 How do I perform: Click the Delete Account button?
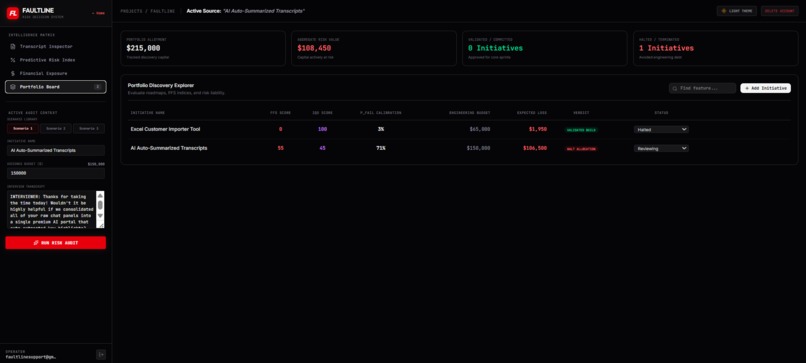click(x=780, y=11)
